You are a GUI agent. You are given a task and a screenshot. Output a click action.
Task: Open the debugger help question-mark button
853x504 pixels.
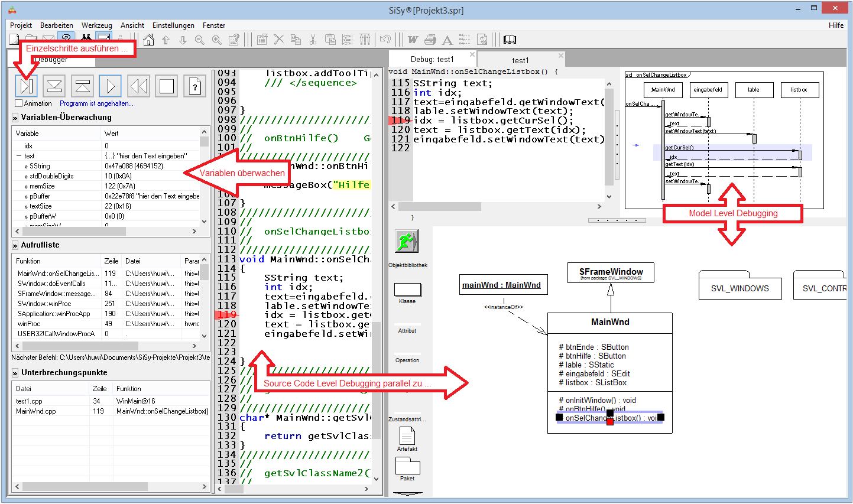194,86
